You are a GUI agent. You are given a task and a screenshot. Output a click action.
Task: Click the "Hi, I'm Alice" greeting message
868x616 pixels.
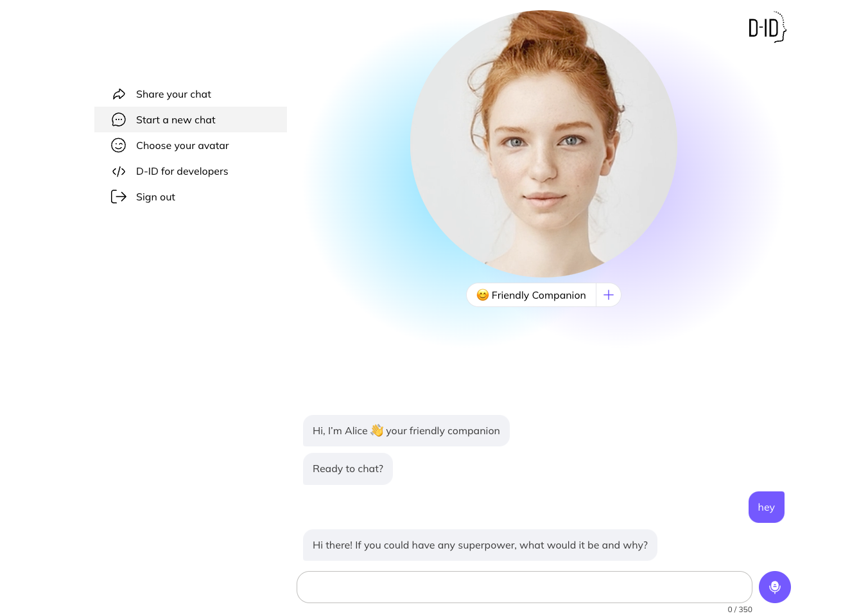(406, 431)
